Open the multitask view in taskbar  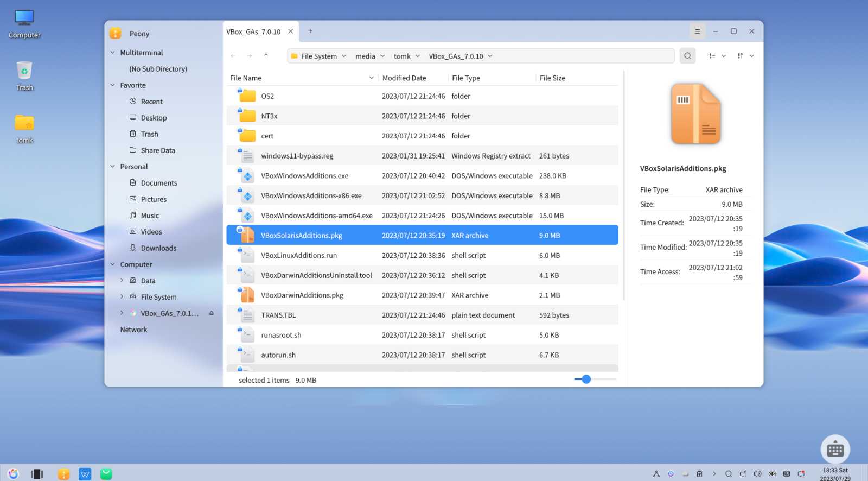[x=37, y=474]
